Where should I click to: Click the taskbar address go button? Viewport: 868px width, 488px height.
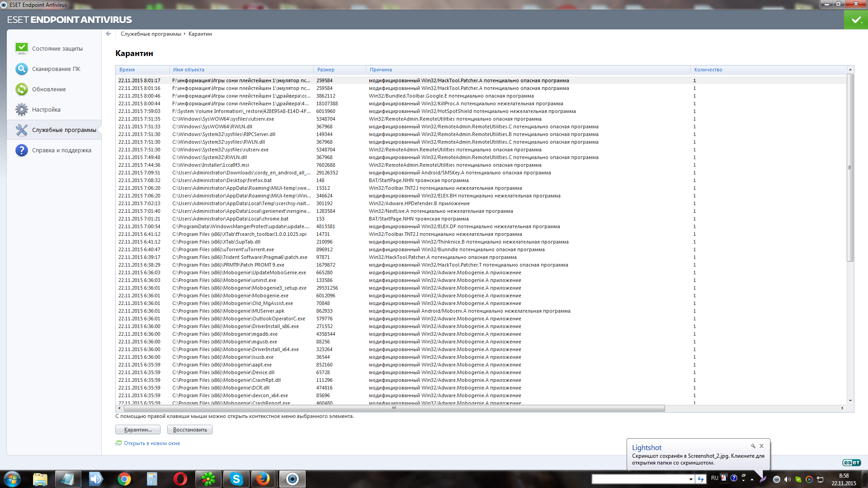coord(701,479)
